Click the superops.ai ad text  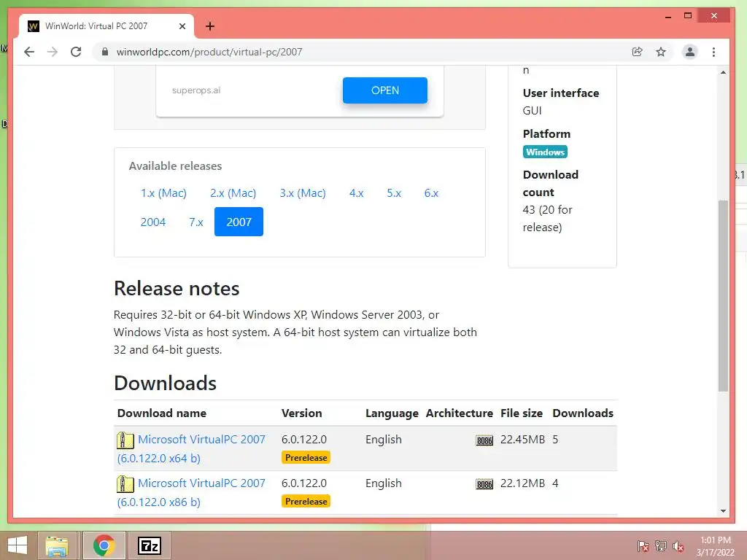(x=196, y=90)
